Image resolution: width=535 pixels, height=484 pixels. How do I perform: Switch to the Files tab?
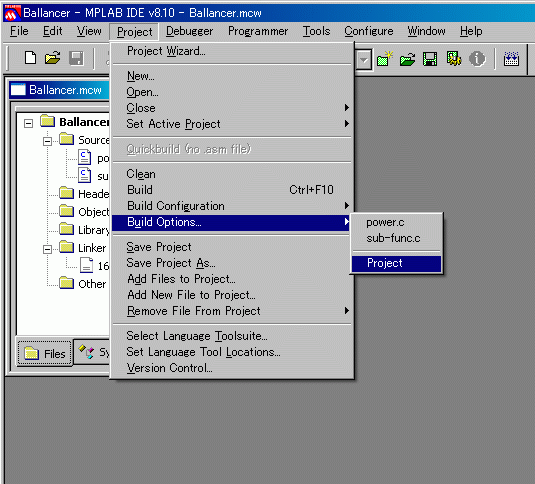[45, 353]
